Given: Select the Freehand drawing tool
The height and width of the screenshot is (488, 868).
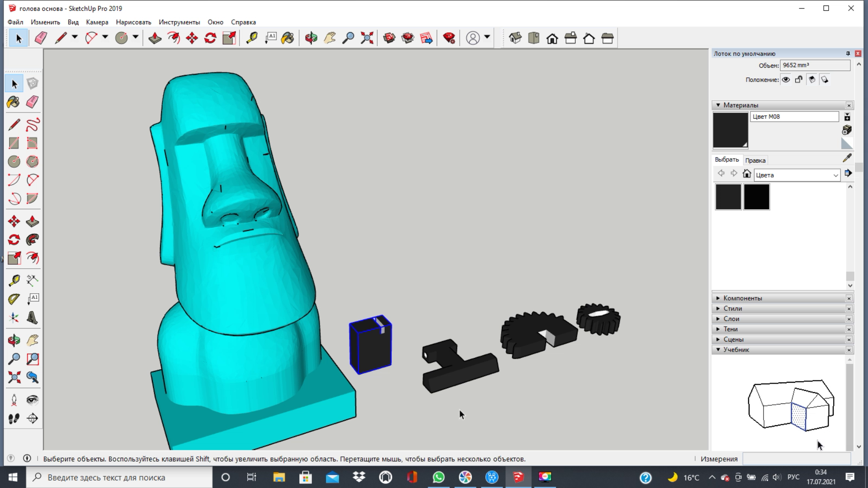Looking at the screenshot, I should pos(32,125).
